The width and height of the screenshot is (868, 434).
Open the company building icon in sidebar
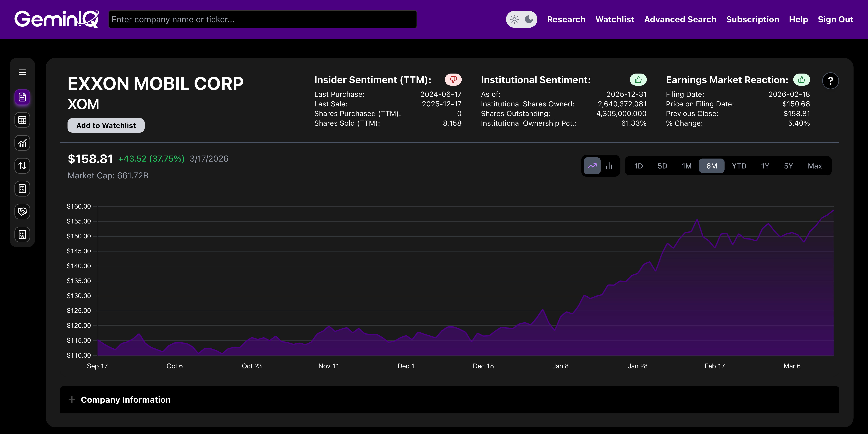(22, 234)
